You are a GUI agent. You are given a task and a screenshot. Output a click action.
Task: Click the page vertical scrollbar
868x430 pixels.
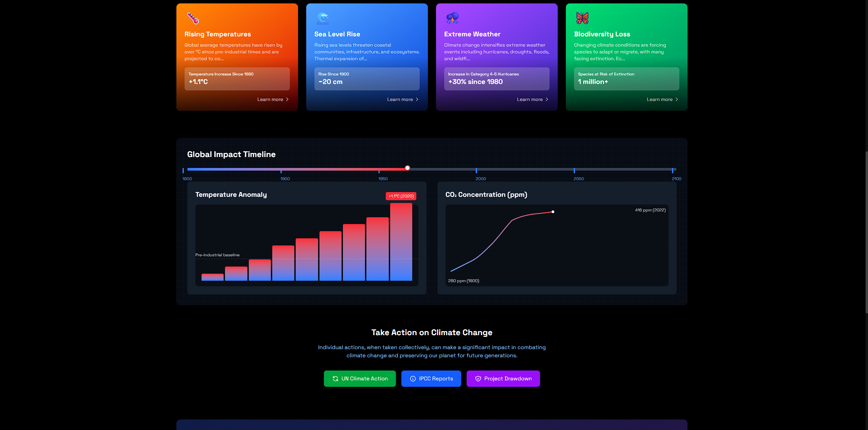(866, 232)
